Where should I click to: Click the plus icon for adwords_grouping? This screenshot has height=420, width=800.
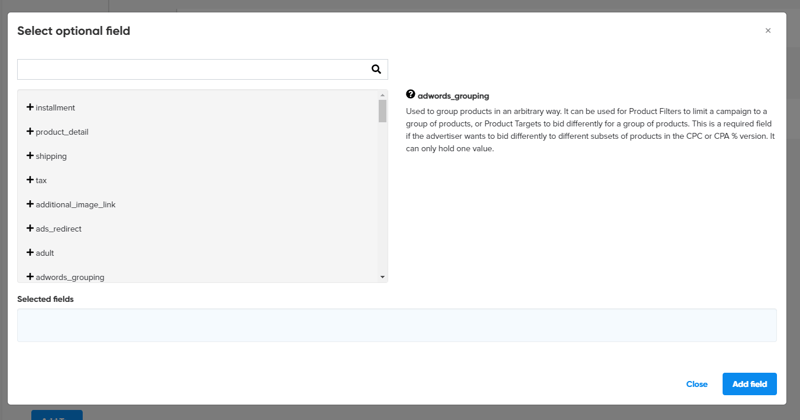click(30, 277)
